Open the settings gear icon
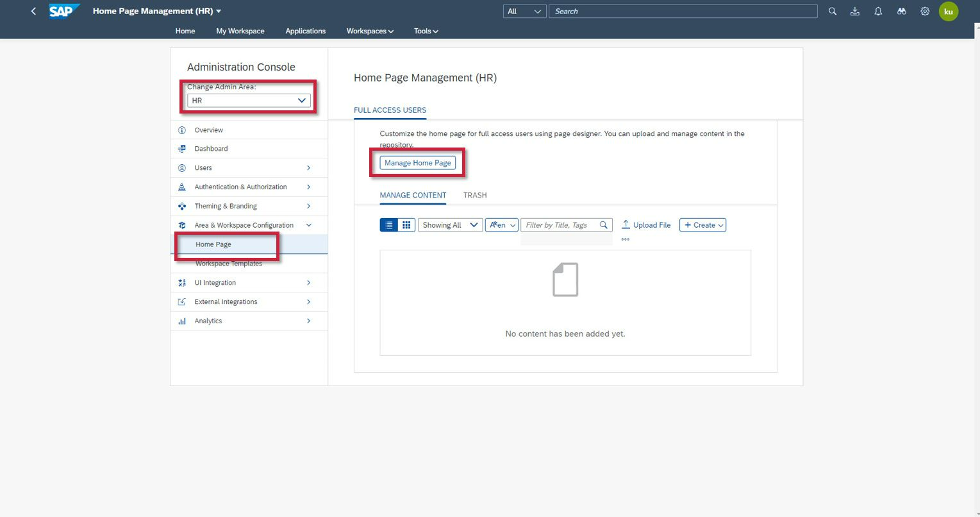 tap(925, 11)
